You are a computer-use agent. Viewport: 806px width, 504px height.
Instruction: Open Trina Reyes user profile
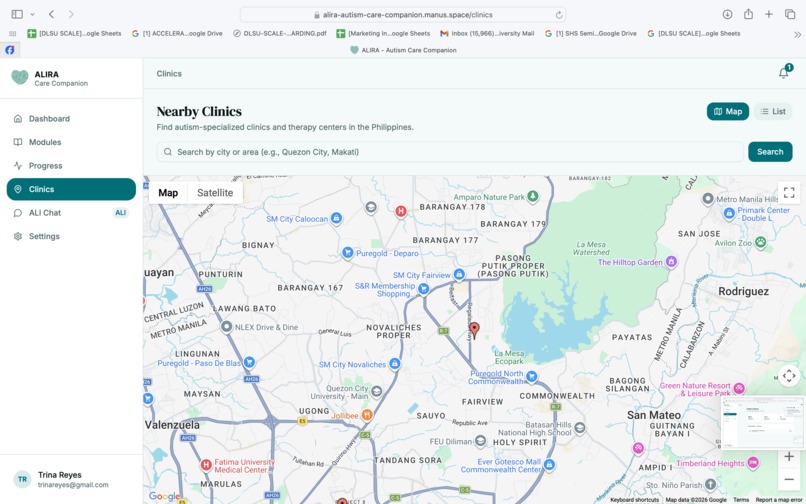point(71,479)
